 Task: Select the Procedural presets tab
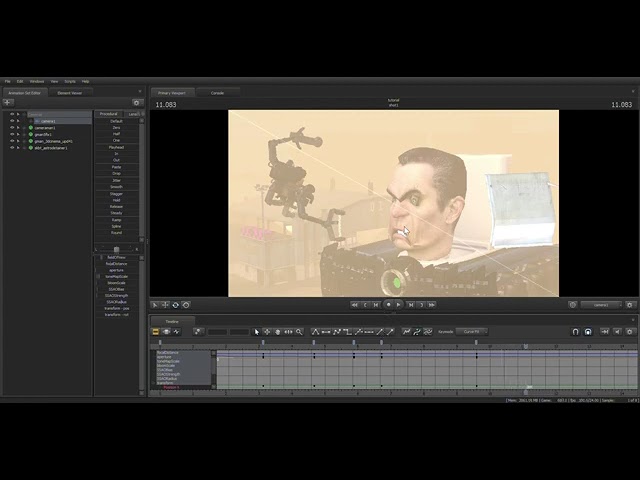pyautogui.click(x=109, y=114)
